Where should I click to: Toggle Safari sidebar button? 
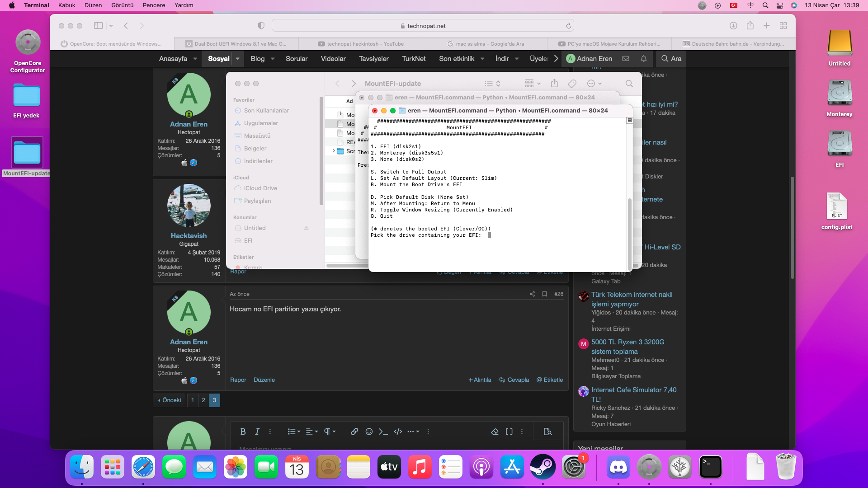click(x=98, y=26)
